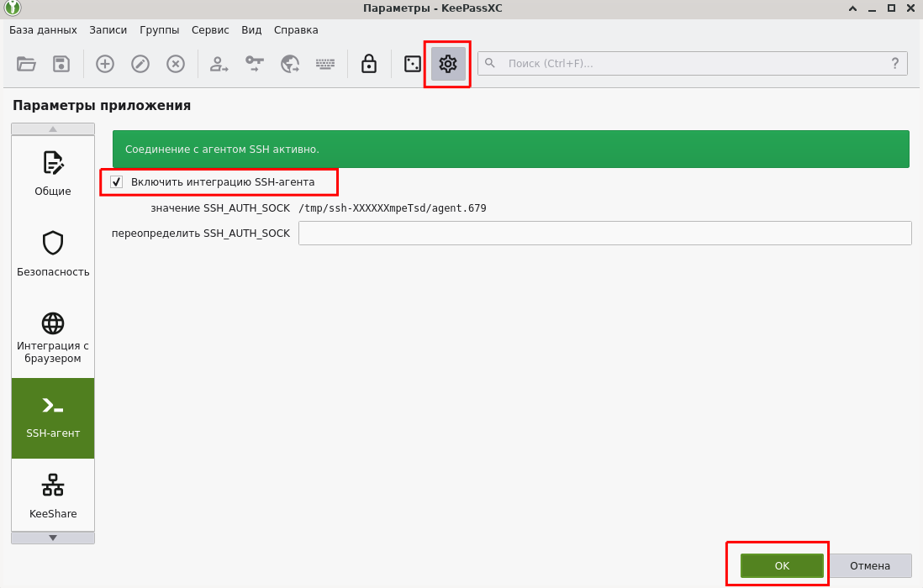The image size is (923, 588).
Task: Click the delete entry cross icon
Action: click(x=176, y=64)
